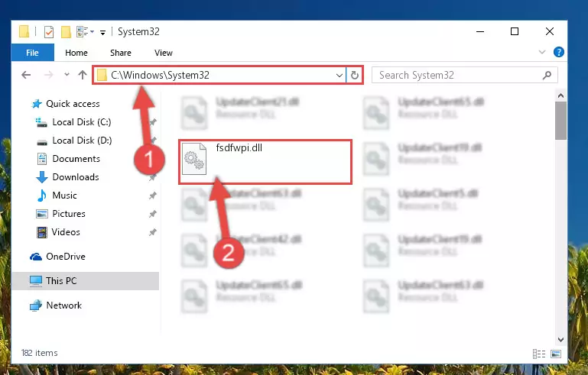Click the scrollbar up arrow
Viewport: 588px width, 375px height.
click(560, 95)
